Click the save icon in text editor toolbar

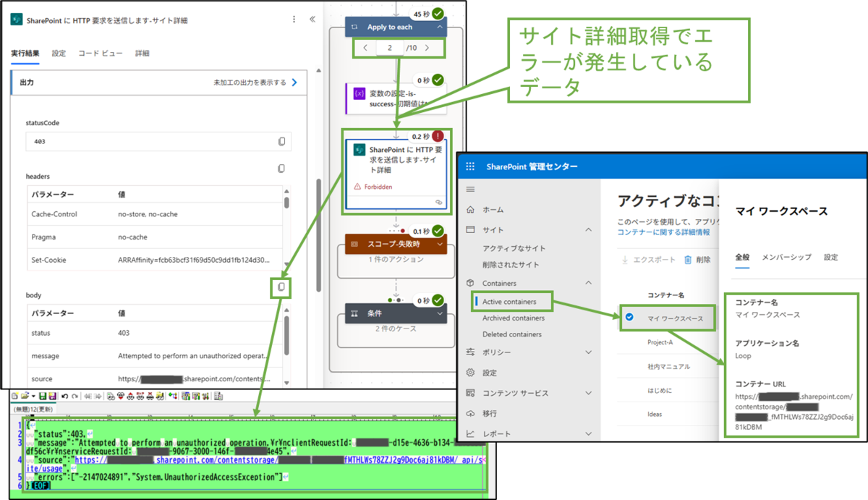(x=42, y=396)
